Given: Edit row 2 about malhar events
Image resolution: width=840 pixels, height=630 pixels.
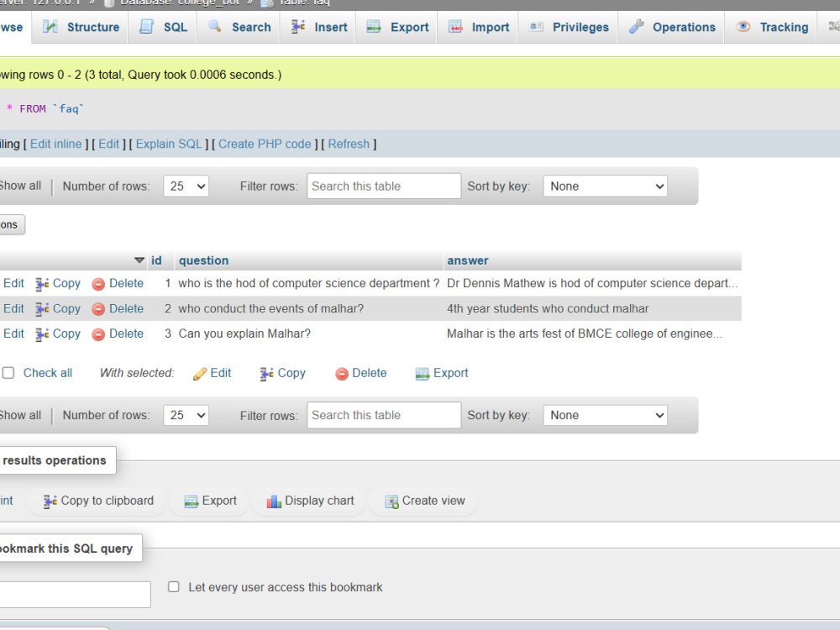Looking at the screenshot, I should click(13, 308).
